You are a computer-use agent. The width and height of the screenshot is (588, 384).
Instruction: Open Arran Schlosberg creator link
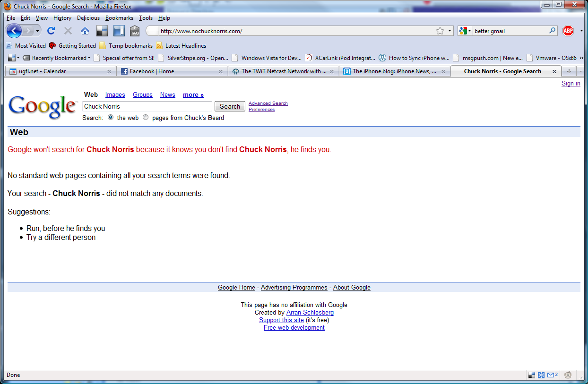310,313
